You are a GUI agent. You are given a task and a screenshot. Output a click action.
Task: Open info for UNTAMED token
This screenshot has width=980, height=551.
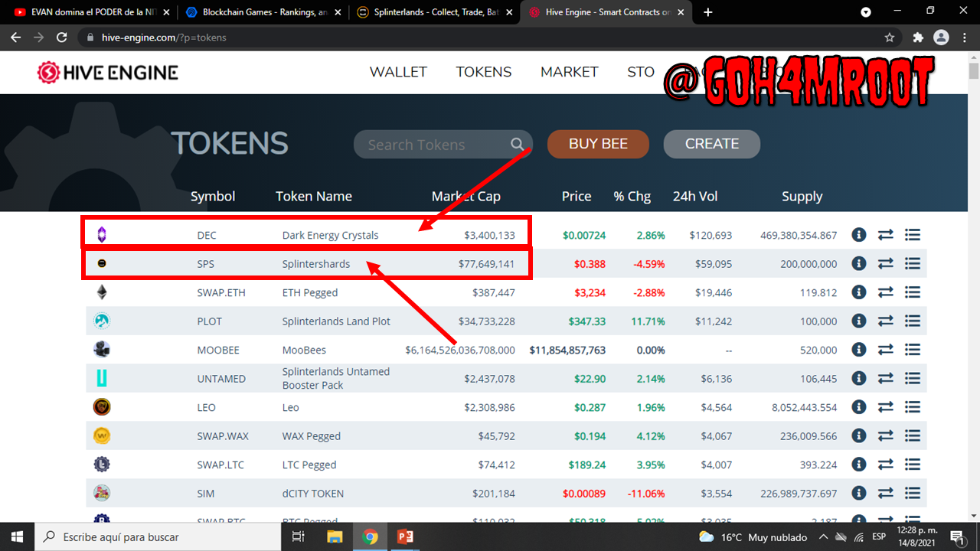pyautogui.click(x=859, y=378)
